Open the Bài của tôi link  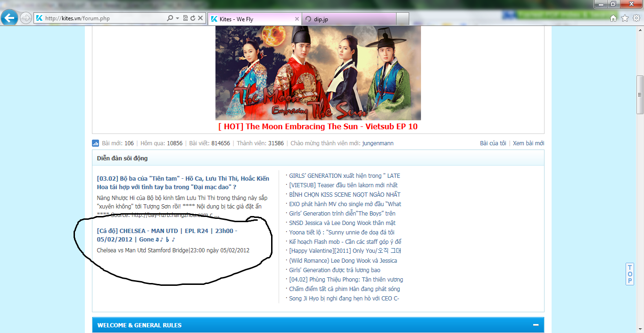pyautogui.click(x=493, y=143)
